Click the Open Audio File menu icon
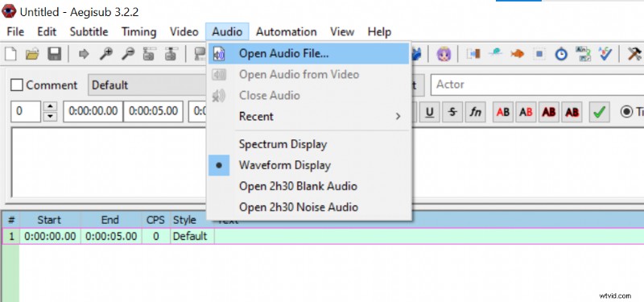The width and height of the screenshot is (644, 302). coord(219,54)
